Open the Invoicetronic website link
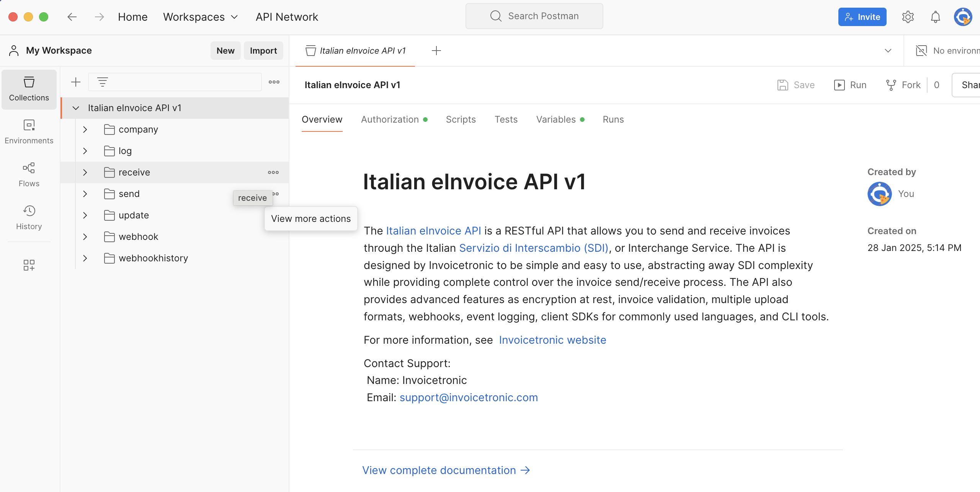Screen dimensions: 980x492 (552, 340)
